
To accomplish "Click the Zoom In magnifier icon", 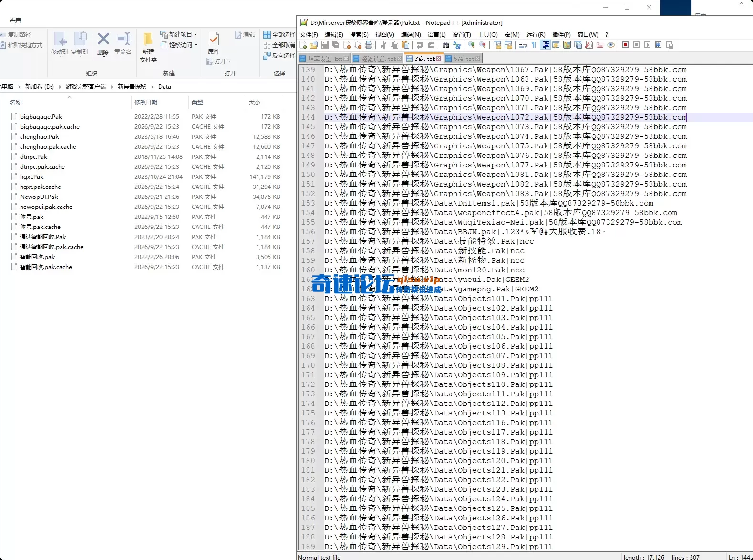I will pyautogui.click(x=472, y=45).
